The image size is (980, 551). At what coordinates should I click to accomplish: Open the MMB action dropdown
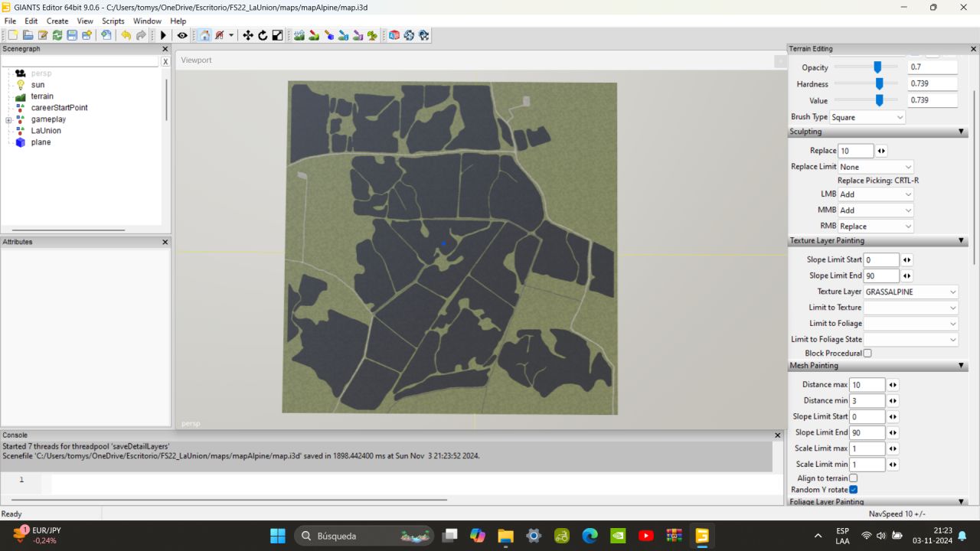coord(876,210)
